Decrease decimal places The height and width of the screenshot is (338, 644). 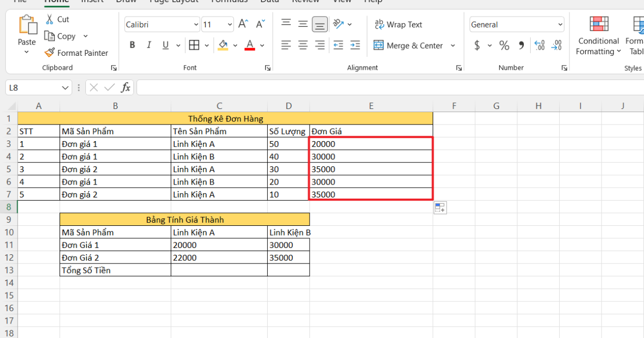pyautogui.click(x=557, y=46)
